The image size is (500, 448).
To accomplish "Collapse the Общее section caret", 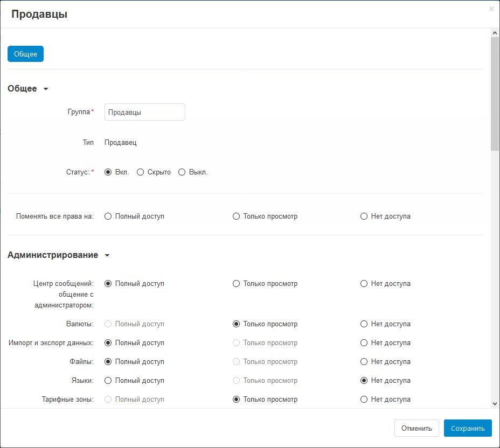I will click(x=46, y=89).
